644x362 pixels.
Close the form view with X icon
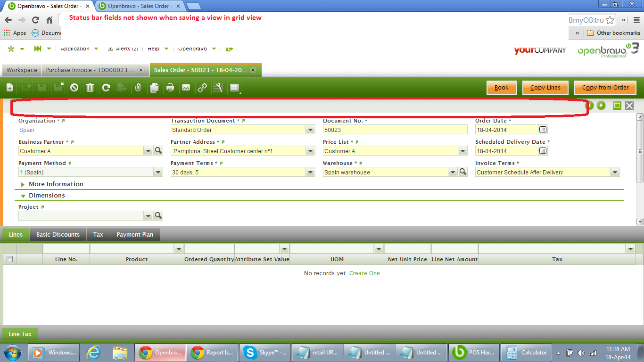(629, 106)
